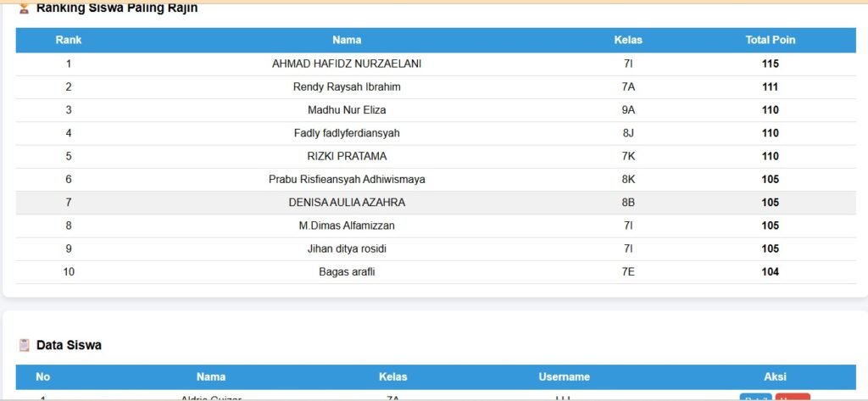Select the Madhu Nur Eliza row
This screenshot has height=401, width=868.
(x=347, y=110)
